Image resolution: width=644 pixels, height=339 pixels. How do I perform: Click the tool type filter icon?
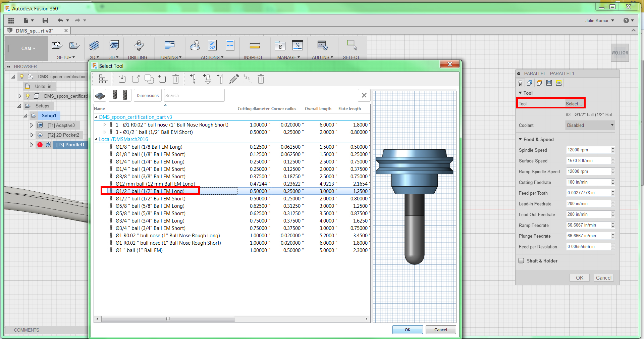(x=120, y=96)
